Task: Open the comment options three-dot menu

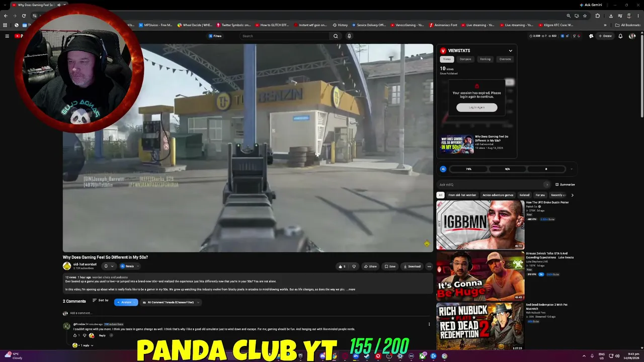Action: tap(429, 324)
